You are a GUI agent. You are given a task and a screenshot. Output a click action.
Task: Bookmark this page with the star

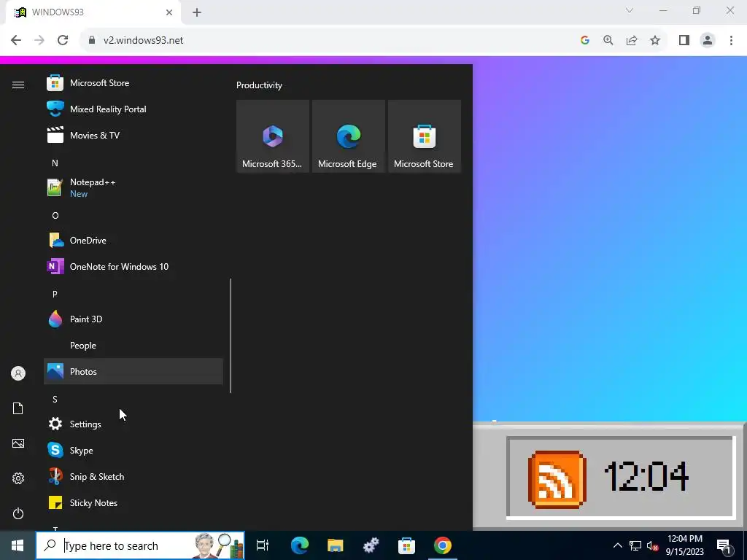(655, 40)
